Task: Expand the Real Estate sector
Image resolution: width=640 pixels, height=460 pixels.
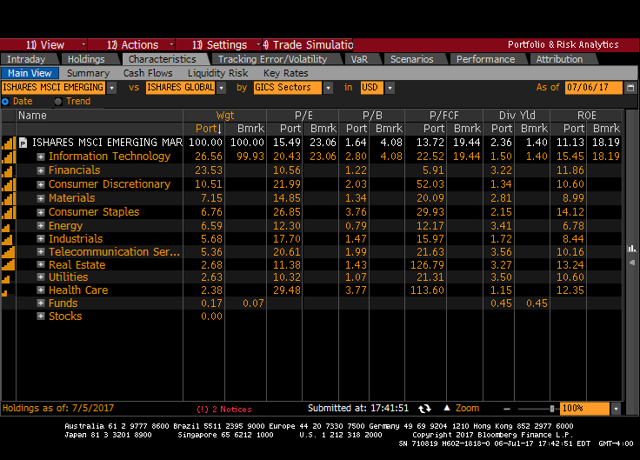Action: [40, 264]
